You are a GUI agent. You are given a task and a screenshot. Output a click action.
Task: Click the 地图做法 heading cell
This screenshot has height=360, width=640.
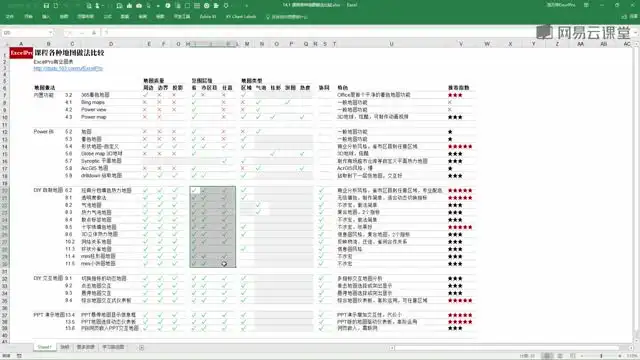click(x=44, y=88)
